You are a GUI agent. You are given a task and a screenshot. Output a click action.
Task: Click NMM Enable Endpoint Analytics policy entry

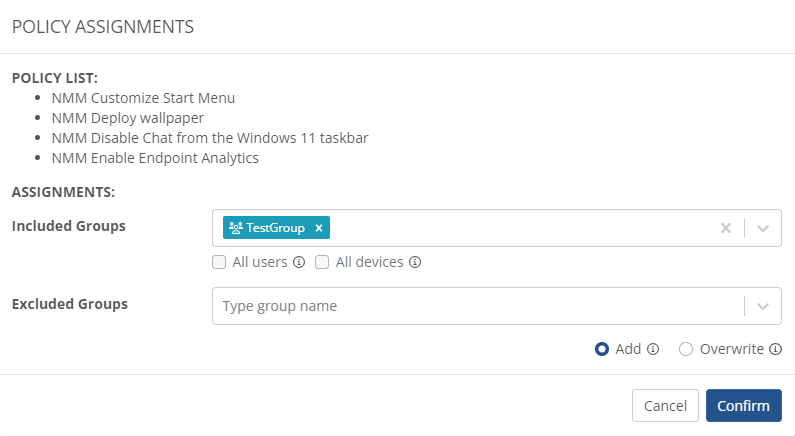coord(155,158)
